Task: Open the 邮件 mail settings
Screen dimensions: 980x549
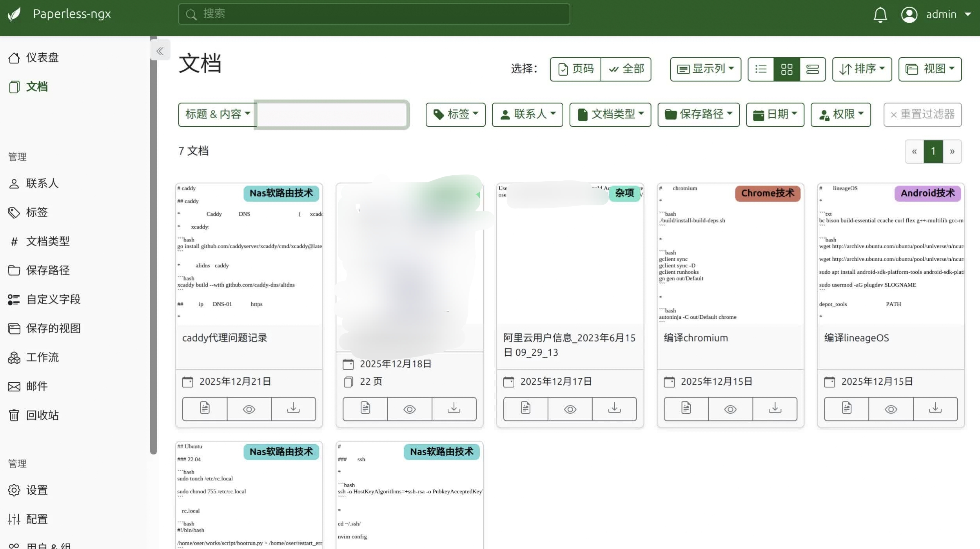Action: pyautogui.click(x=36, y=386)
